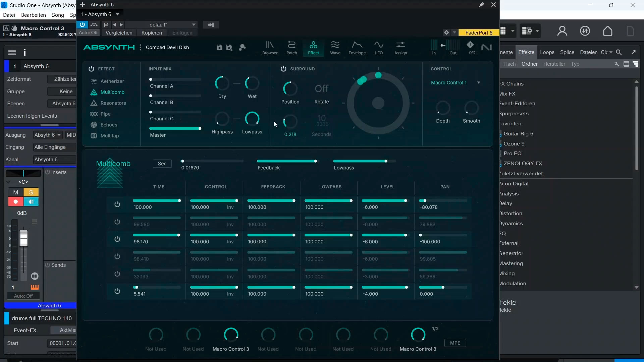Save the current preset with the disk icon
This screenshot has width=644, height=362.
coord(219,48)
